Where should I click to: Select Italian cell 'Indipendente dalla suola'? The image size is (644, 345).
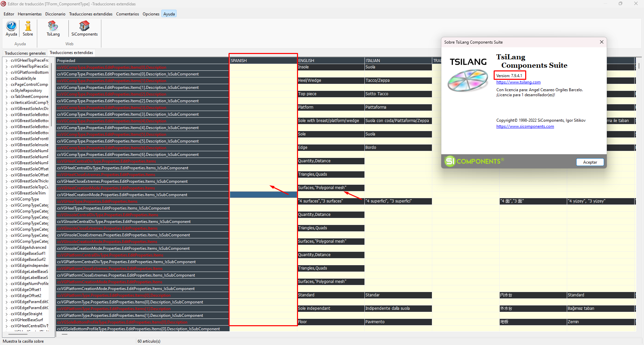pos(398,308)
